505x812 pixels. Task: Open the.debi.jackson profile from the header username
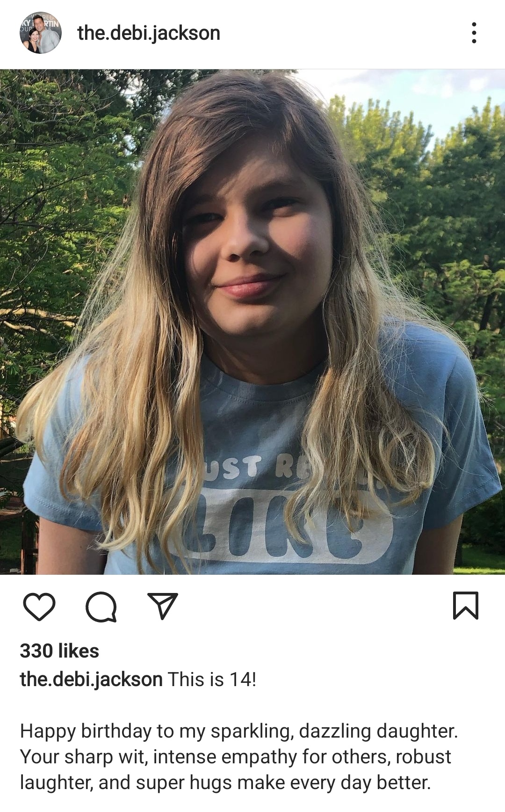149,33
